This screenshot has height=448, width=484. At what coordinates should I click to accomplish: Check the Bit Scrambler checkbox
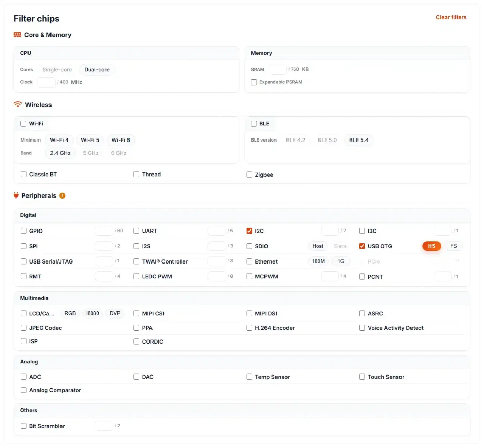coord(23,426)
